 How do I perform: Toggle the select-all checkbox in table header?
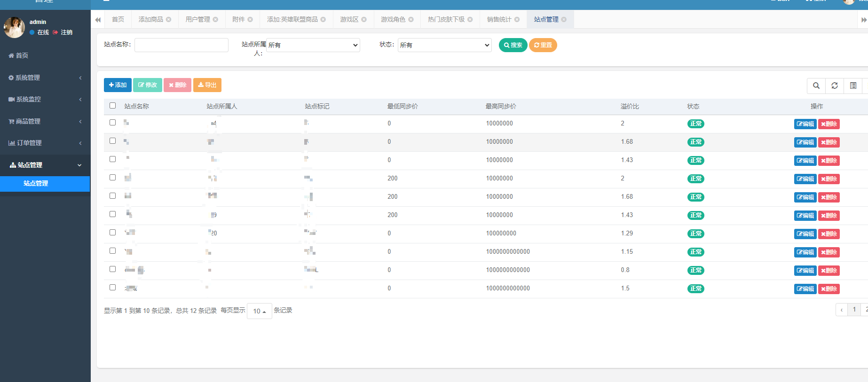(112, 106)
